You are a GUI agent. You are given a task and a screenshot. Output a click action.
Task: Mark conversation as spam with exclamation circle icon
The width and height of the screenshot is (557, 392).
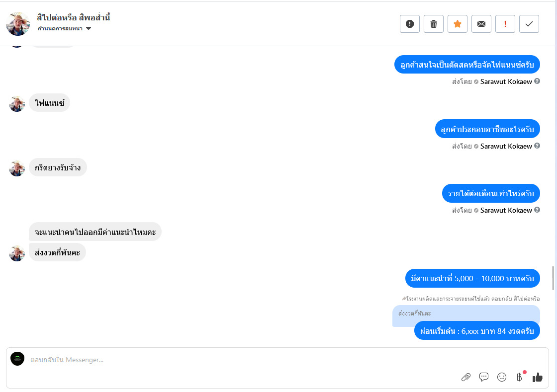[x=410, y=24]
